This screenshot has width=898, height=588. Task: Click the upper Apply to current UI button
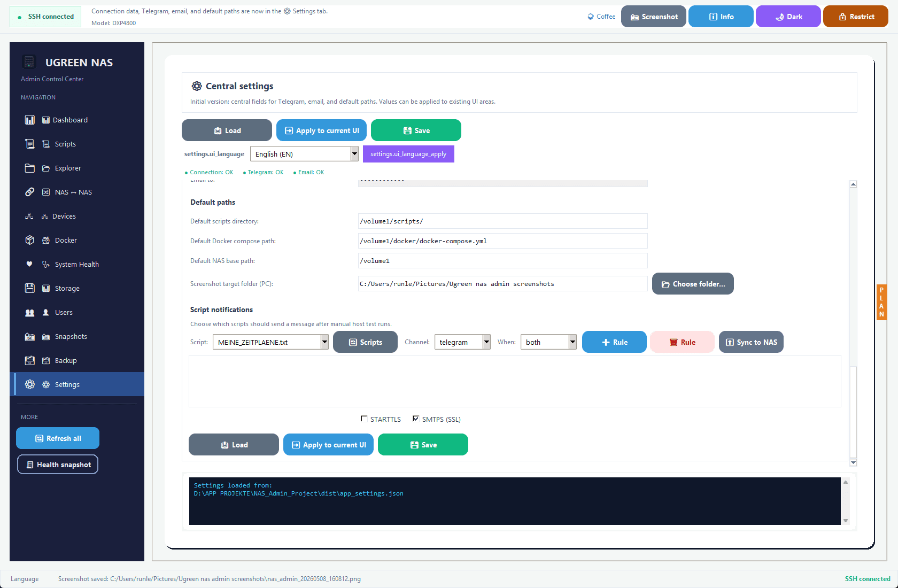(322, 130)
